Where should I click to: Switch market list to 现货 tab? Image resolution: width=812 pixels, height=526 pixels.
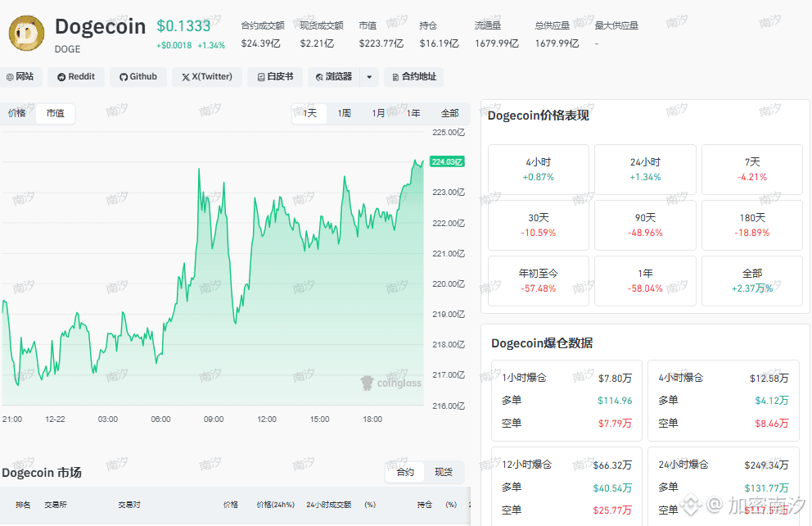(444, 472)
